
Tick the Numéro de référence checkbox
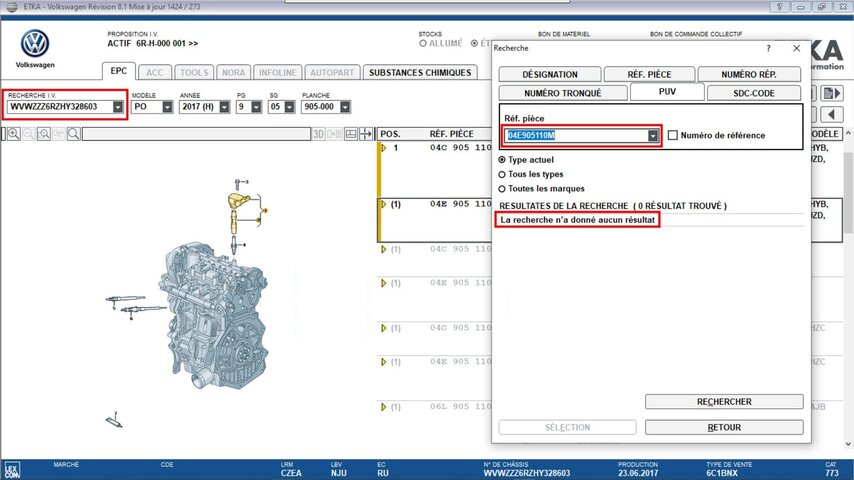pos(673,135)
